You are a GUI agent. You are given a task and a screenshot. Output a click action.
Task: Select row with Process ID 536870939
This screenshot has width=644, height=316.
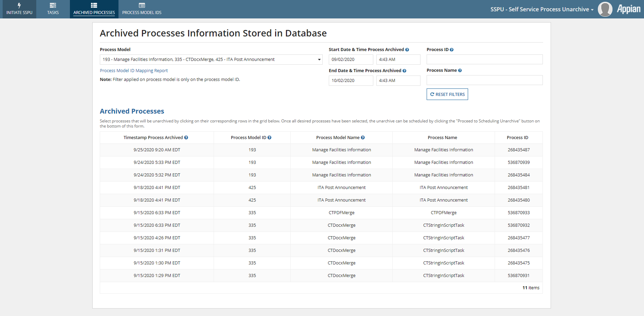321,163
